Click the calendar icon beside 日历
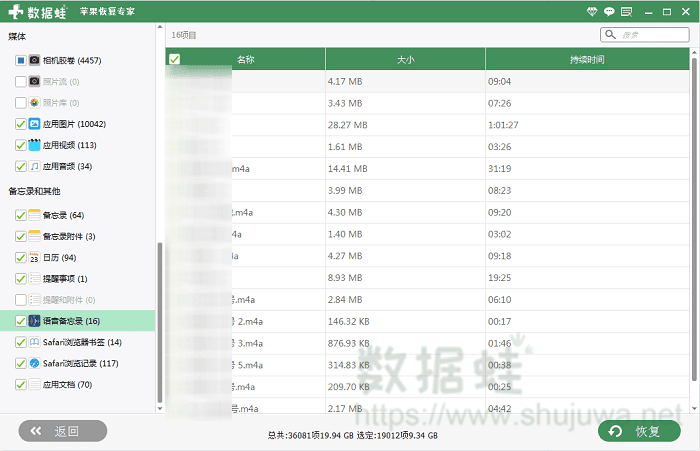The height and width of the screenshot is (451, 700). 34,258
